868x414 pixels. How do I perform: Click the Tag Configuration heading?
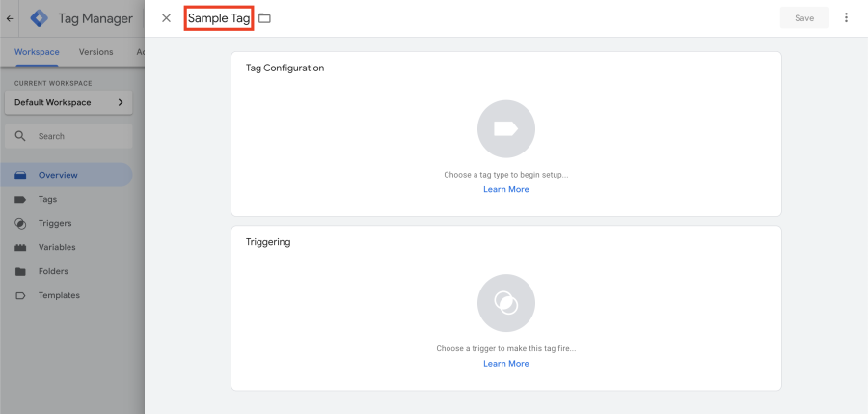coord(285,69)
